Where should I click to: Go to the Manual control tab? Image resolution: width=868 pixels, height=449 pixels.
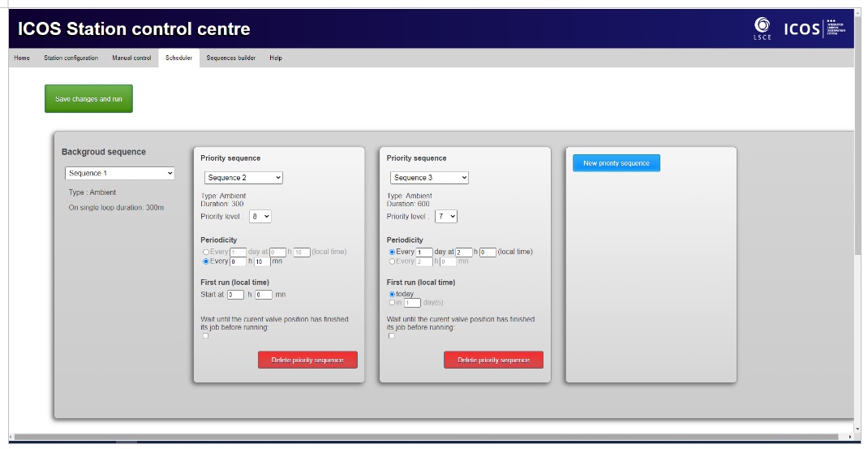(131, 58)
